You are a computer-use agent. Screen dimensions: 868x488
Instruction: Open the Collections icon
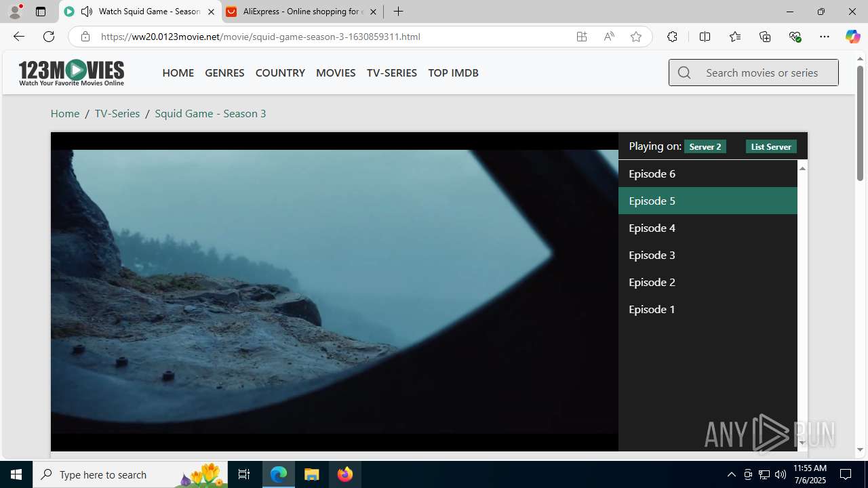(765, 37)
